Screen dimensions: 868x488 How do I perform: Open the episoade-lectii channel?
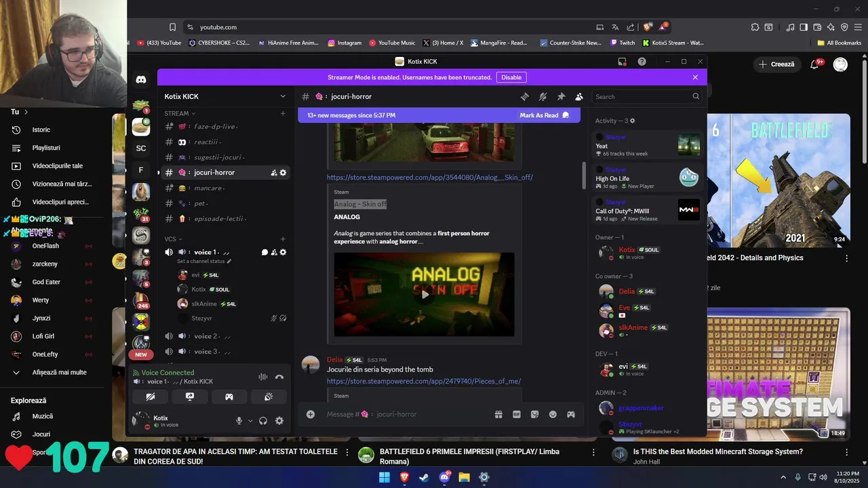(x=225, y=219)
